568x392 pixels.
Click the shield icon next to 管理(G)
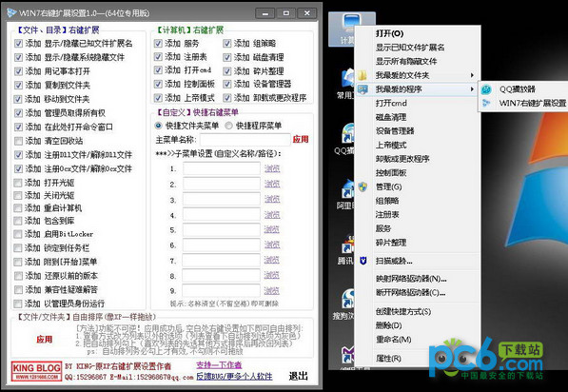(362, 186)
